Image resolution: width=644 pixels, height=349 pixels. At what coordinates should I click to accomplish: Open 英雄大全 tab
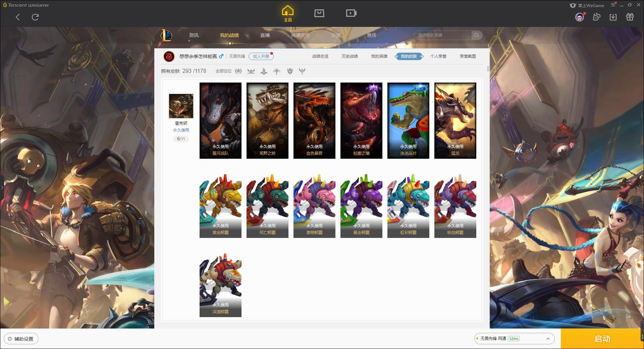301,35
